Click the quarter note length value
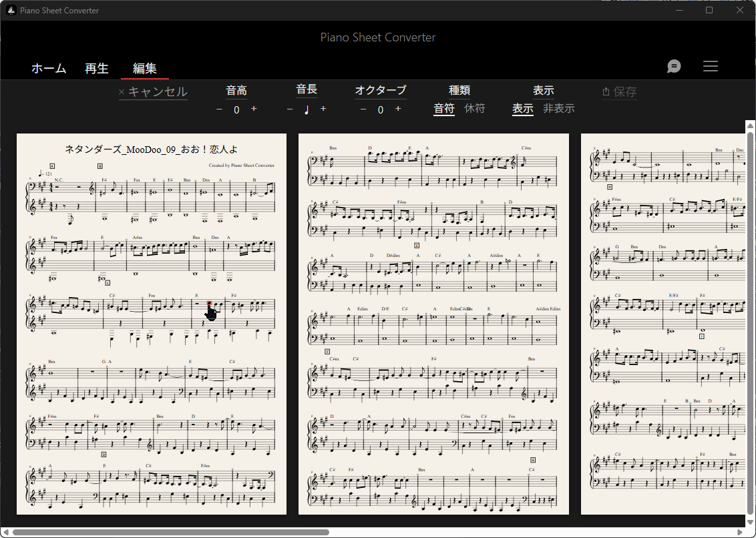The height and width of the screenshot is (538, 756). (x=307, y=110)
